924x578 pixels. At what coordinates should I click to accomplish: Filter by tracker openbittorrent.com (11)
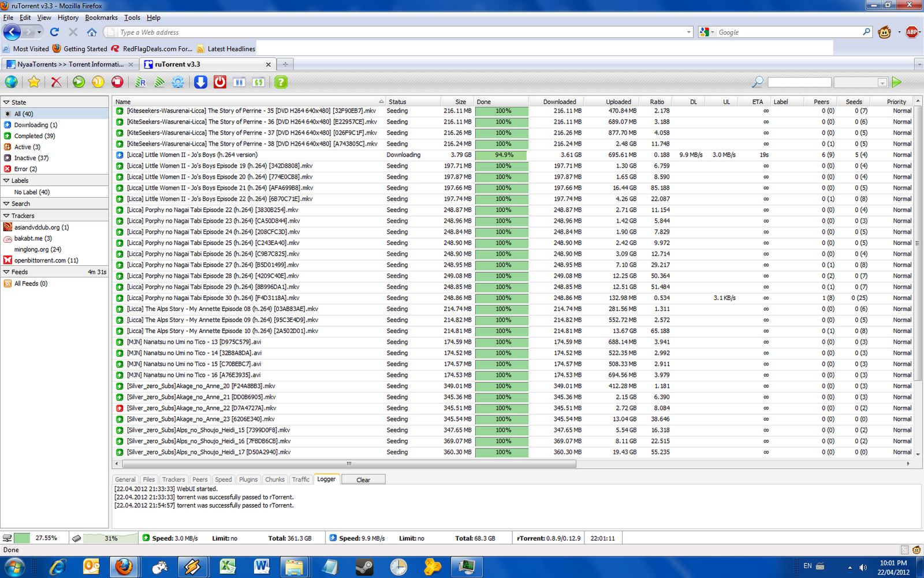[46, 260]
